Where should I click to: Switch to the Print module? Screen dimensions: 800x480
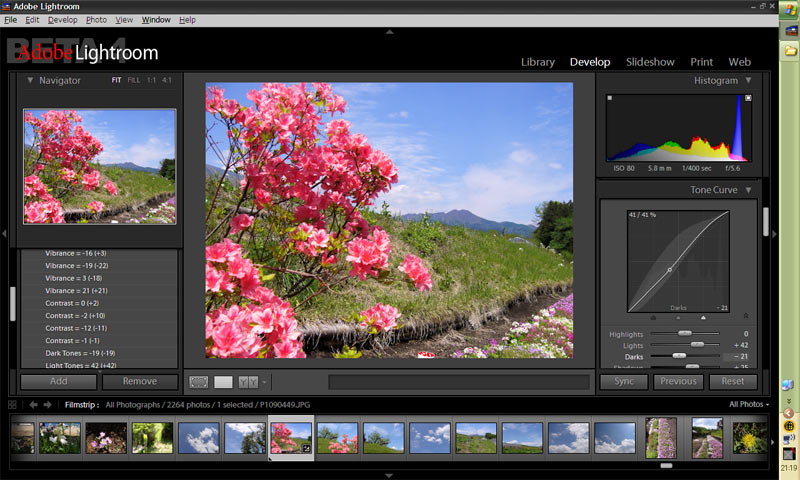click(x=702, y=62)
